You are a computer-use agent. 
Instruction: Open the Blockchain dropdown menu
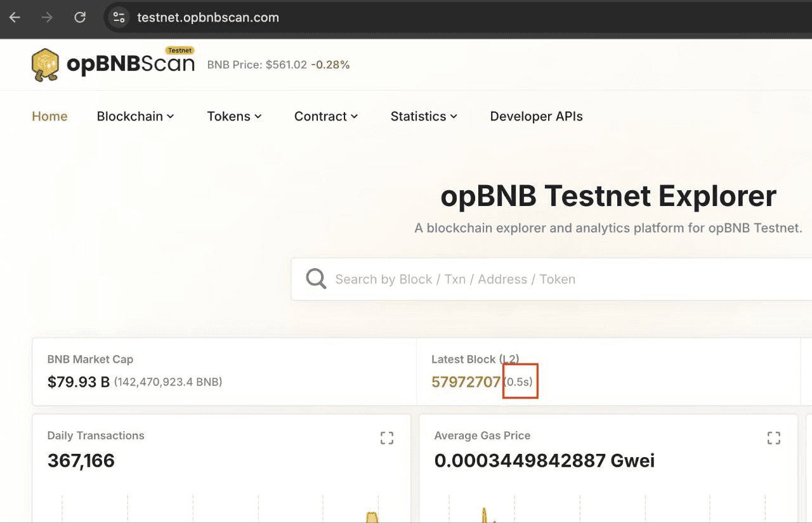135,116
